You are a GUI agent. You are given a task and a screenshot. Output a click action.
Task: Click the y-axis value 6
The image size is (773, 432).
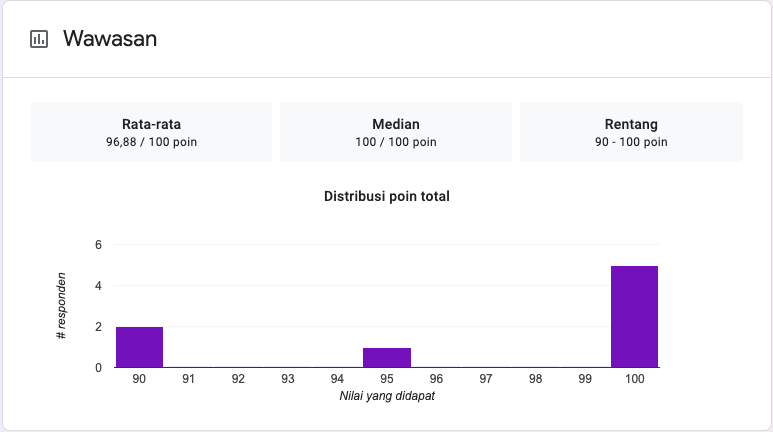[x=98, y=245]
